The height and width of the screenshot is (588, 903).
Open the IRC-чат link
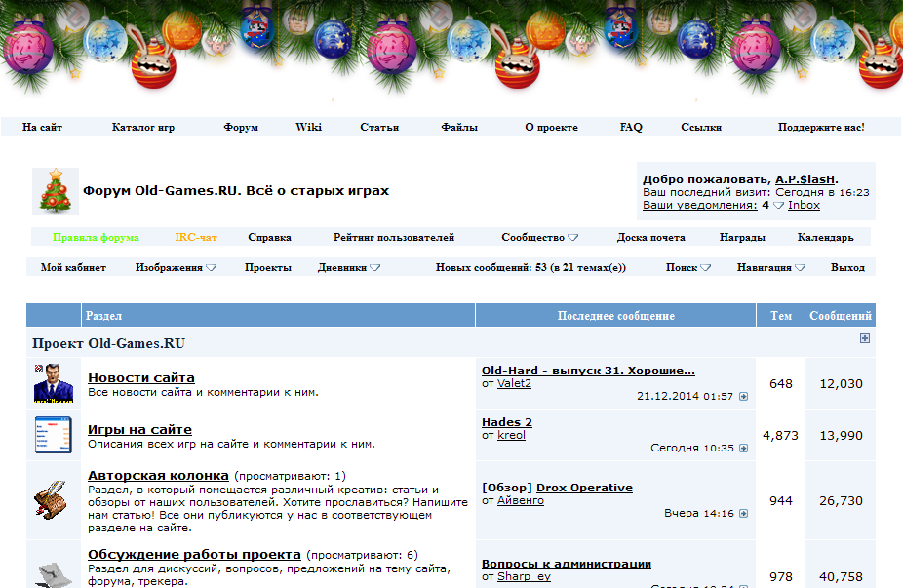pyautogui.click(x=196, y=237)
